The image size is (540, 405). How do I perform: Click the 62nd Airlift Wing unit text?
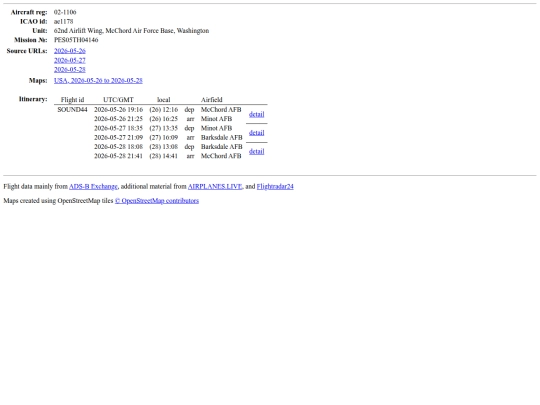pos(132,31)
